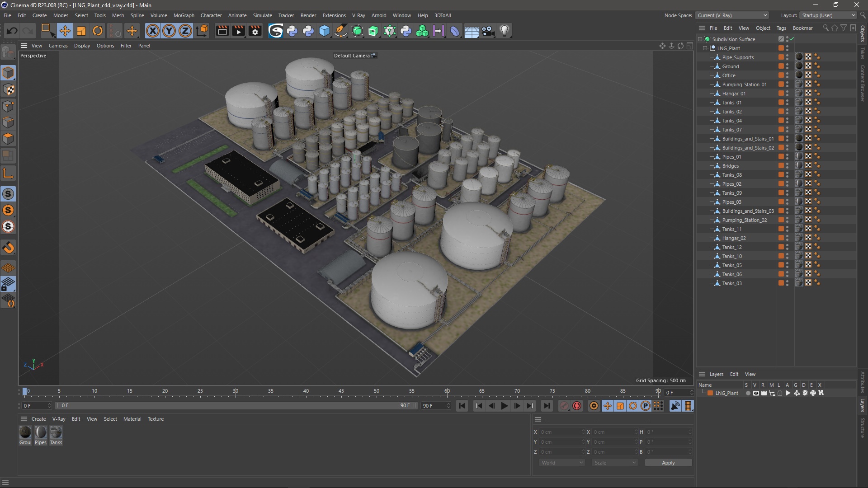Open Object Manager hamburger menu
Viewport: 868px width, 488px height.
tap(702, 28)
